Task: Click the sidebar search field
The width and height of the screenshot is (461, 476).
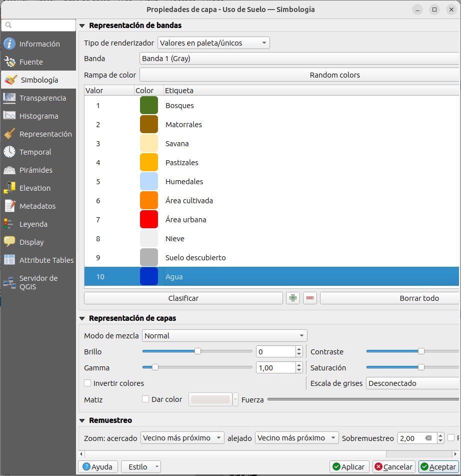Action: click(39, 25)
